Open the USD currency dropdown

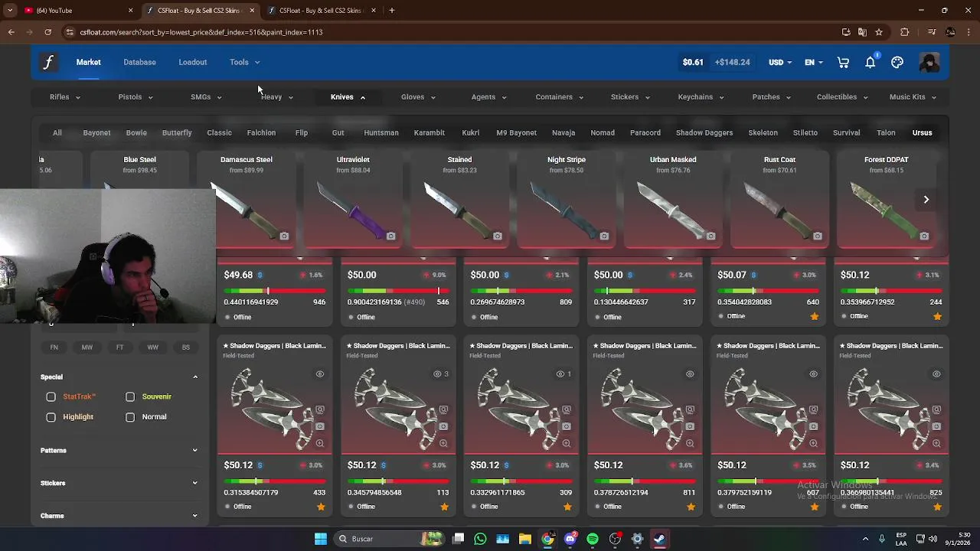click(x=780, y=63)
